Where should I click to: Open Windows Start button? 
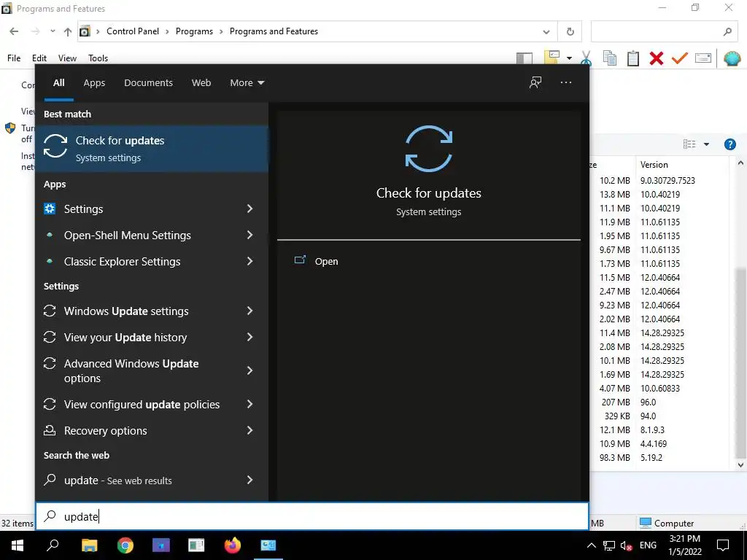tap(18, 545)
